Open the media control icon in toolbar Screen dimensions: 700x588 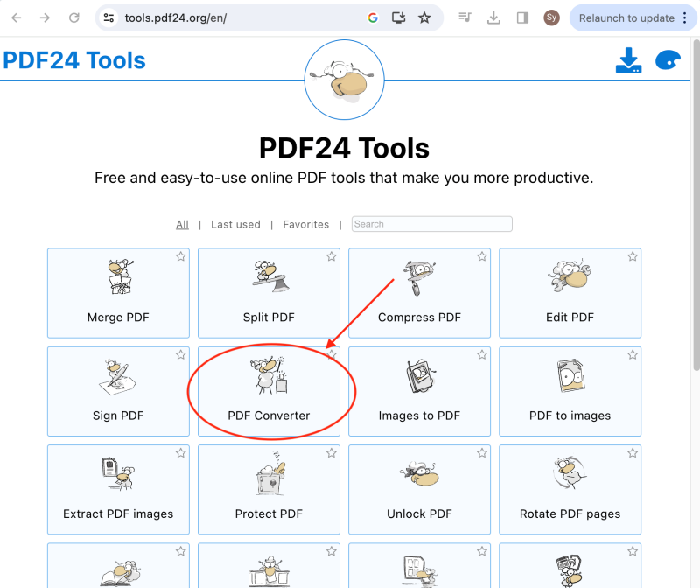click(x=465, y=17)
